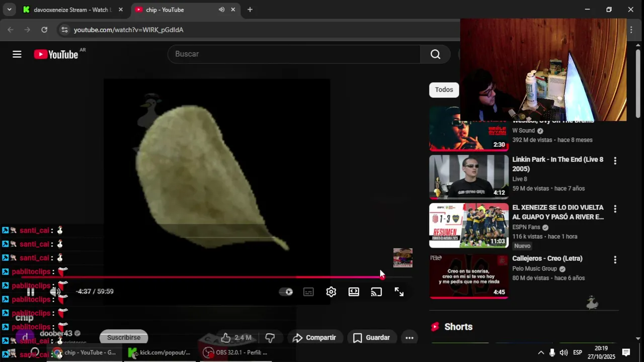
Task: Open a new browser tab
Action: coord(250,10)
